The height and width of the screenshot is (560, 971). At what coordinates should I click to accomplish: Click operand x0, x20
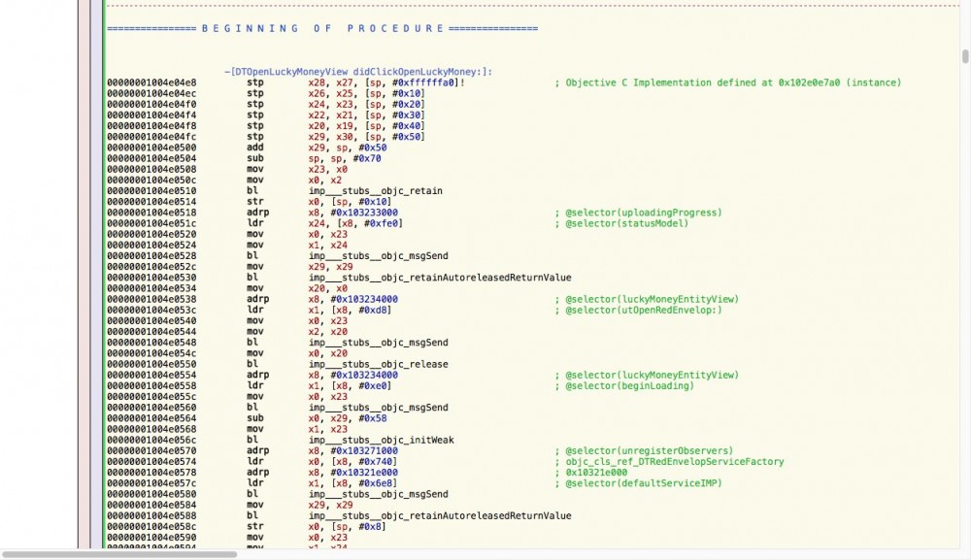pos(327,353)
